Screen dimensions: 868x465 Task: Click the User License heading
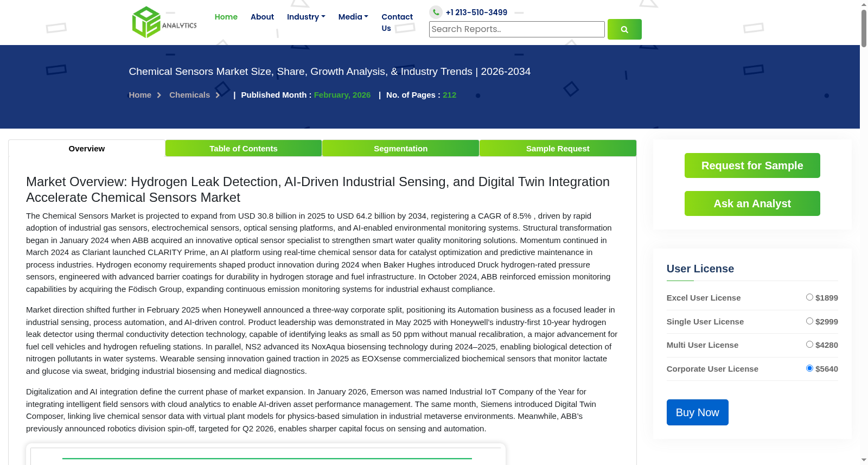tap(700, 269)
